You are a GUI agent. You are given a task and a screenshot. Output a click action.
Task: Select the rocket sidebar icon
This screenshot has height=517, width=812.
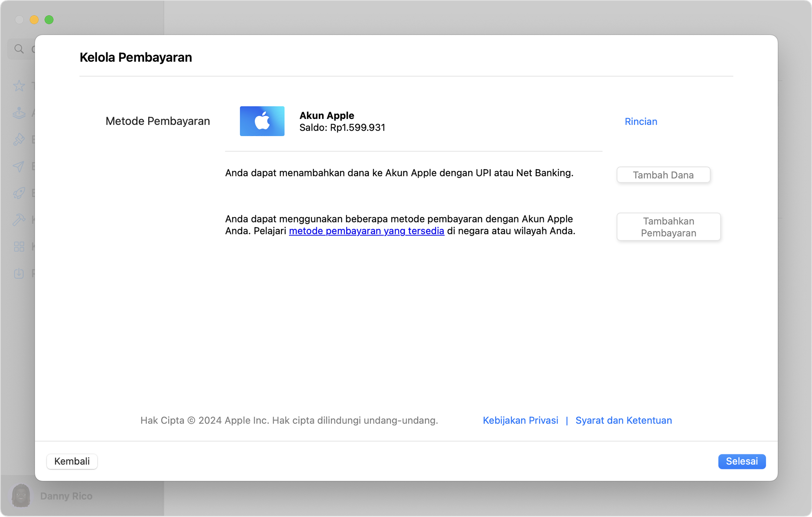pyautogui.click(x=19, y=193)
